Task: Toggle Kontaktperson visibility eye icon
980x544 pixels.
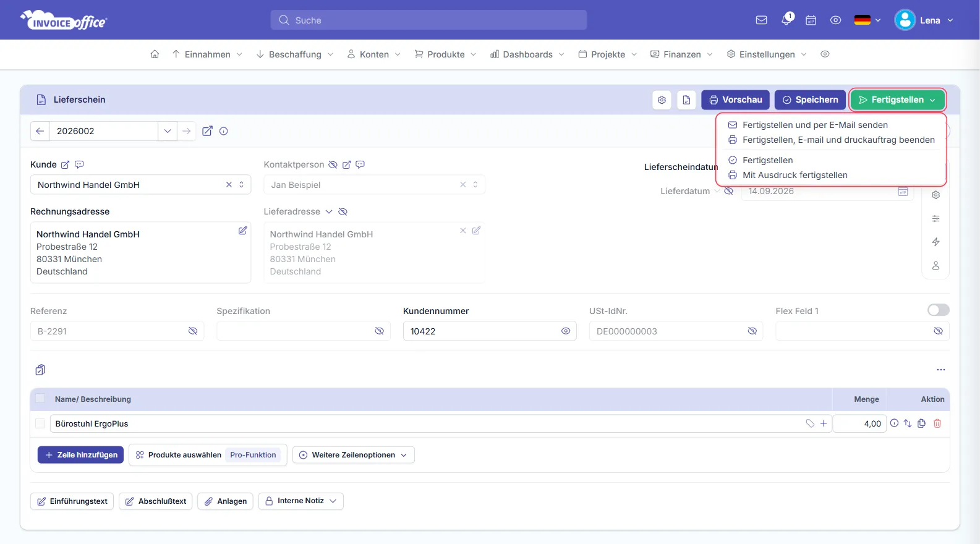Action: (x=333, y=164)
